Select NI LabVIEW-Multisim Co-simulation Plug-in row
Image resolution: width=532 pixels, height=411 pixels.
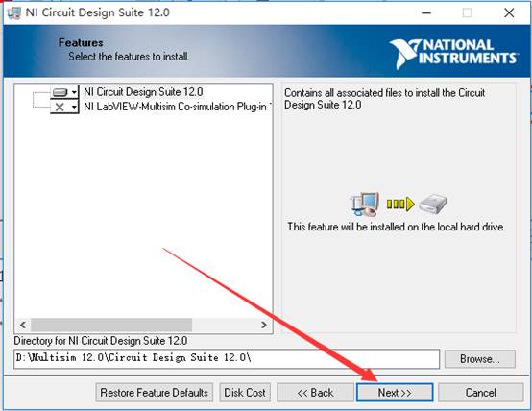(x=178, y=107)
